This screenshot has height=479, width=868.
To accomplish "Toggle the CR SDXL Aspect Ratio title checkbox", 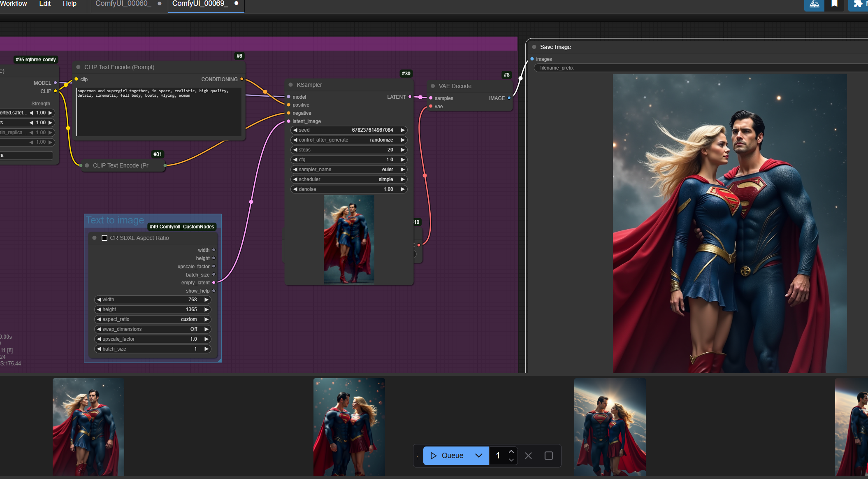I will (104, 238).
